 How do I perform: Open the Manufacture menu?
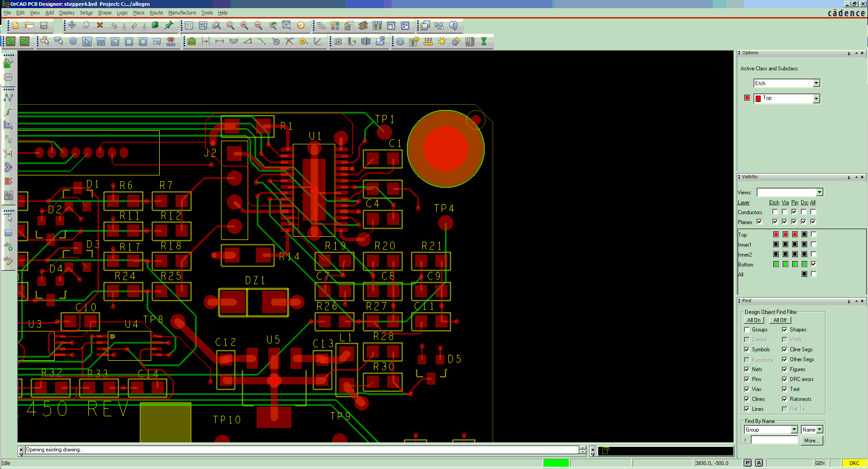coord(182,13)
